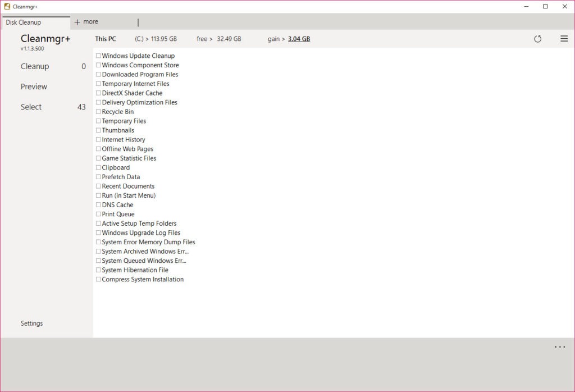Enable the Delivery Optimization Files checkbox
Screen dimensions: 575x392
pos(98,102)
